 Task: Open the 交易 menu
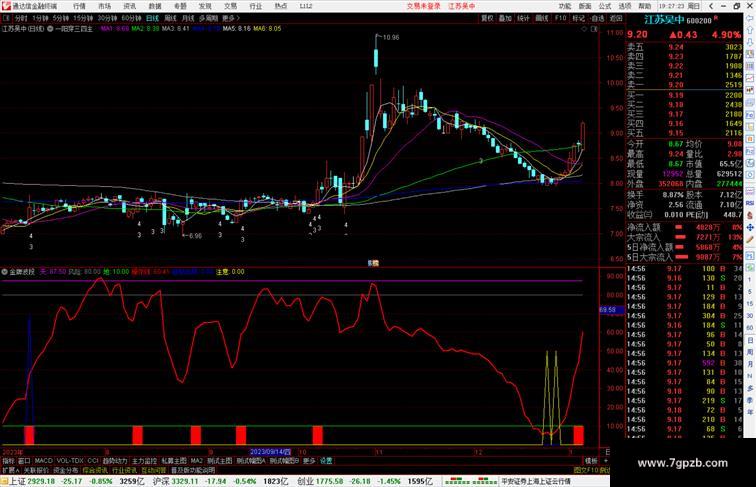tap(230, 6)
